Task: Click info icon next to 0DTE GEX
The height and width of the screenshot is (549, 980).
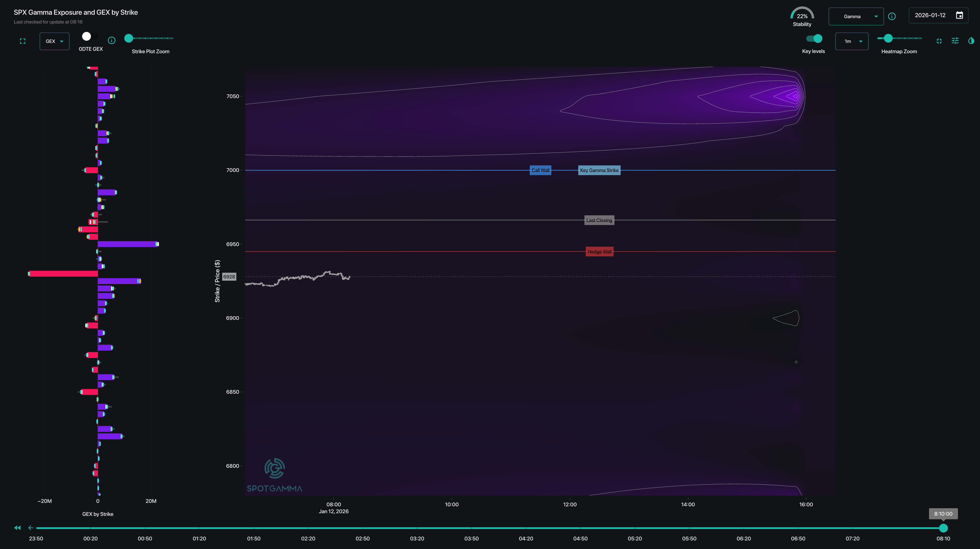Action: 112,40
